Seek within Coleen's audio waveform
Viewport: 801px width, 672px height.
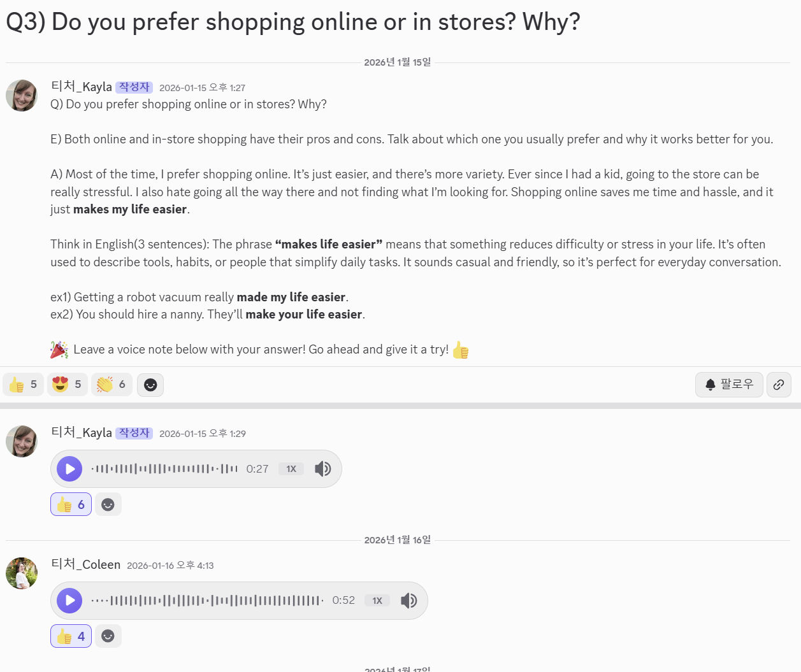pyautogui.click(x=207, y=601)
